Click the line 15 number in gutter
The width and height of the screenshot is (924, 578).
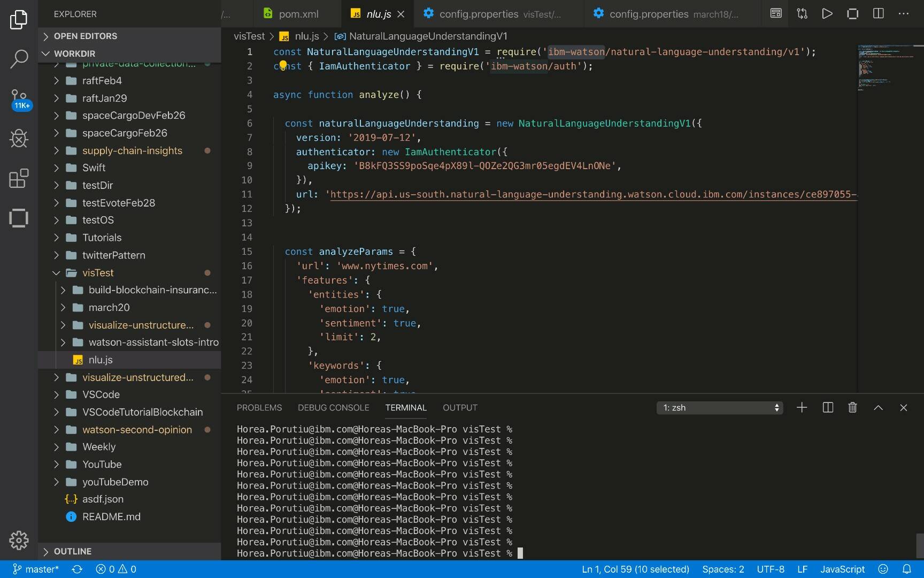(x=247, y=252)
